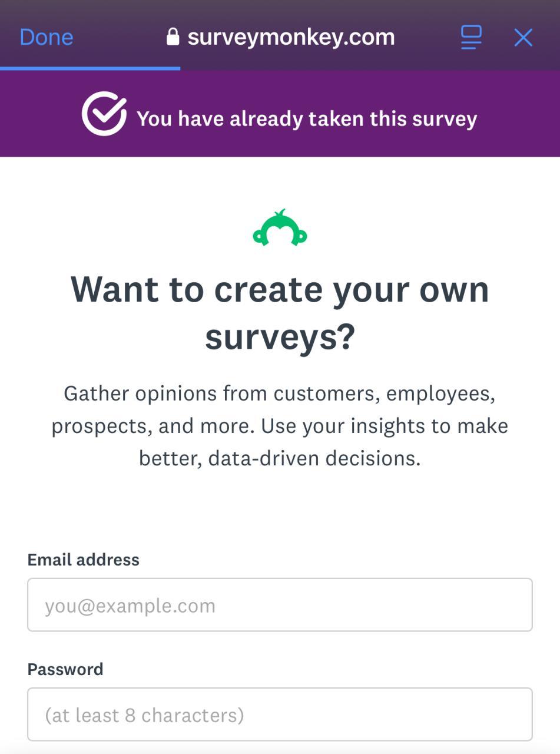Click the 'Gather opinions from customers, employees,' line

[280, 393]
